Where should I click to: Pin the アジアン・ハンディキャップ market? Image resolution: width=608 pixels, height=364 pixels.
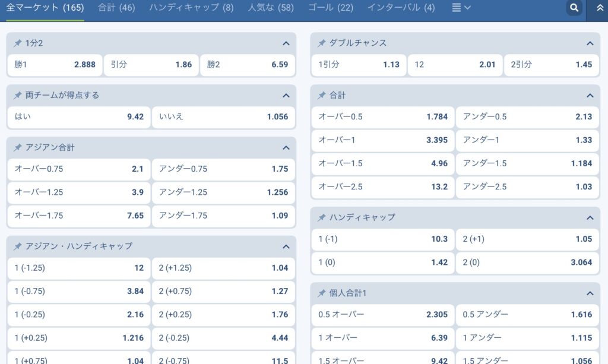point(18,246)
